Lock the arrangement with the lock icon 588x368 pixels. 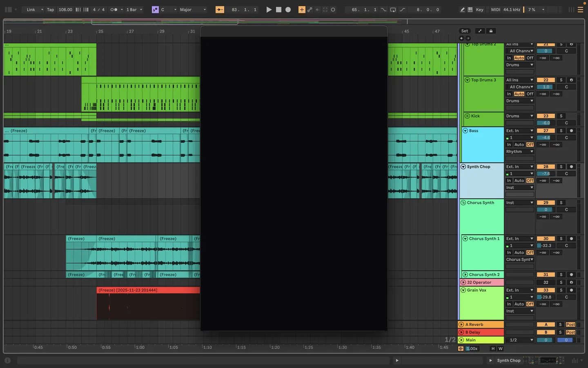pos(491,31)
